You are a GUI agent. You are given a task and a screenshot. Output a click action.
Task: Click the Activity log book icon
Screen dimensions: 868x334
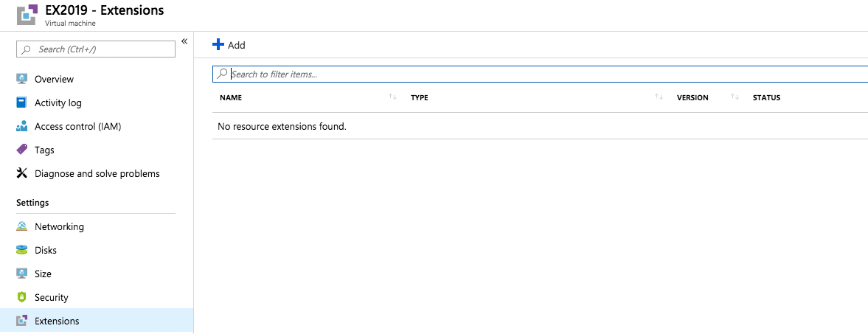point(21,102)
